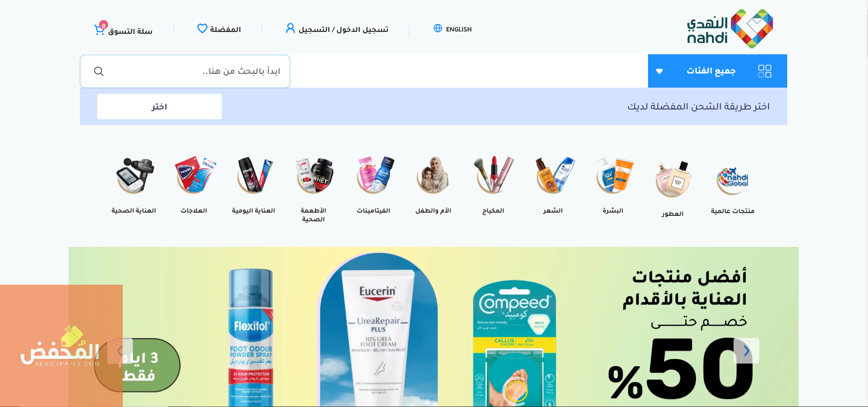Click the favorites heart icon
The width and height of the screenshot is (868, 407).
click(202, 28)
